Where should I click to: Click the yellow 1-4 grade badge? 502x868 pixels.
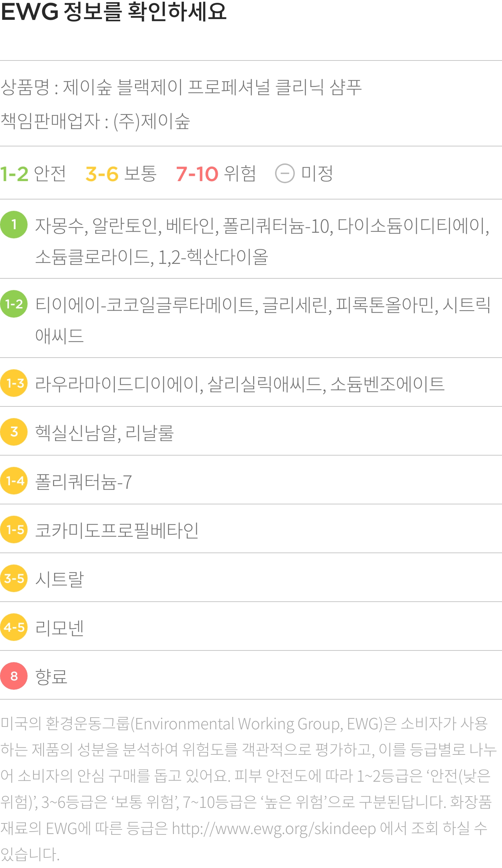point(14,481)
